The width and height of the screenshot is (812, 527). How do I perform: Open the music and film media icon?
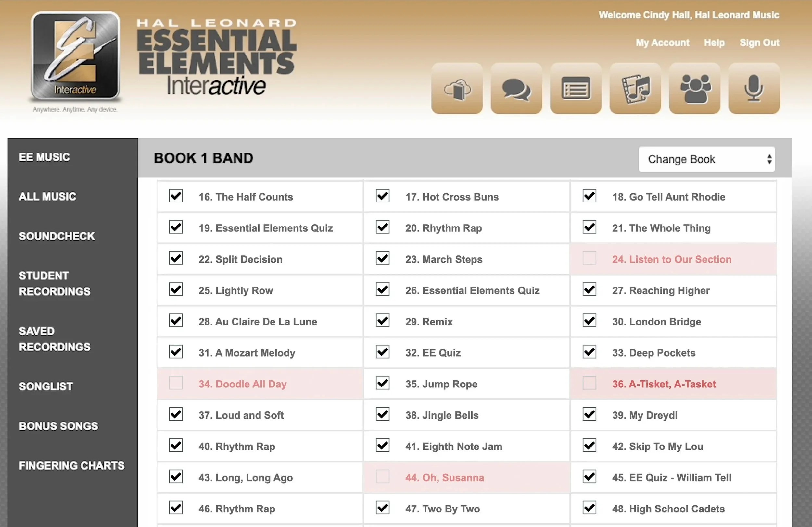click(x=635, y=88)
